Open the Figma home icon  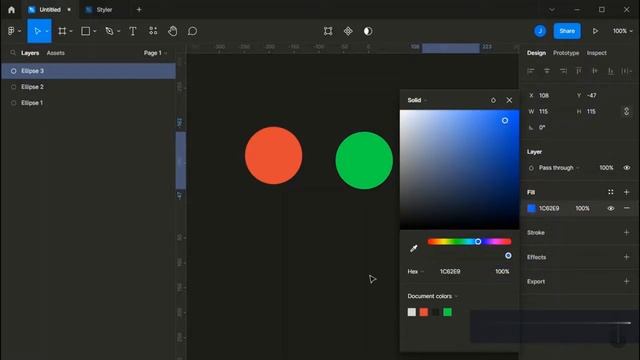coord(11,10)
